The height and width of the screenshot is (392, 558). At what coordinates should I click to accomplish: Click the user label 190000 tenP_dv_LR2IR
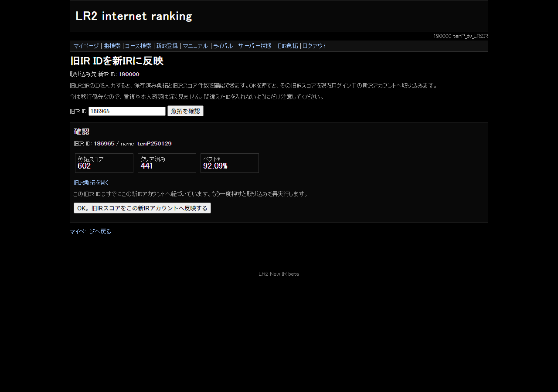tap(460, 36)
